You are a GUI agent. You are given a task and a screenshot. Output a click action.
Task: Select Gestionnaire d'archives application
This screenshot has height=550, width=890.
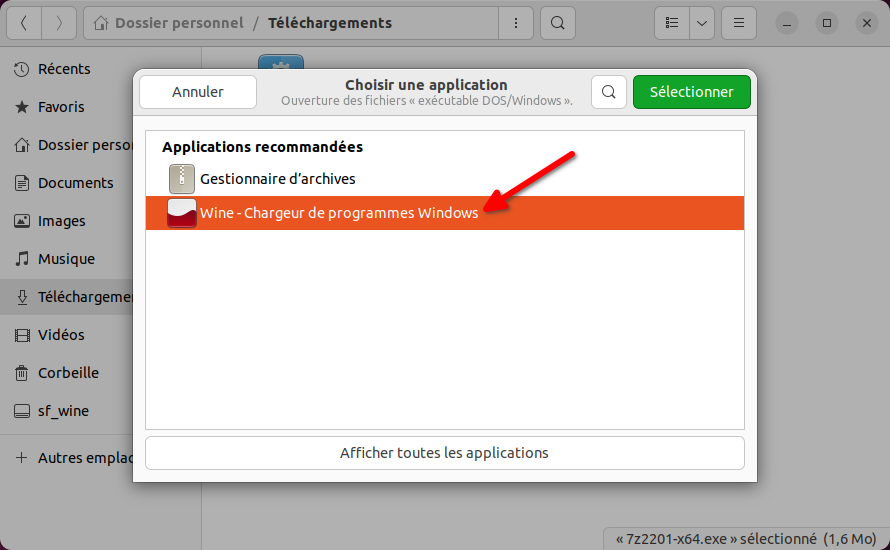(444, 179)
